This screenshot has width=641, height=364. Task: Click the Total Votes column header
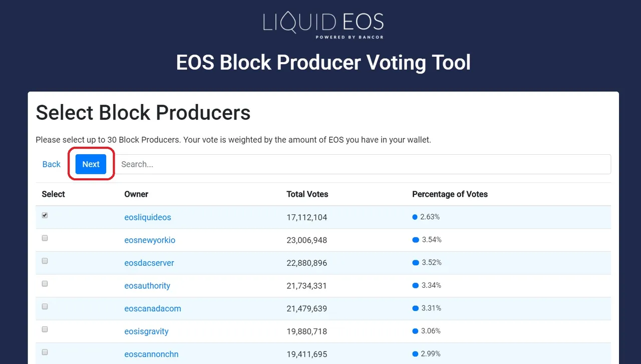click(x=307, y=194)
